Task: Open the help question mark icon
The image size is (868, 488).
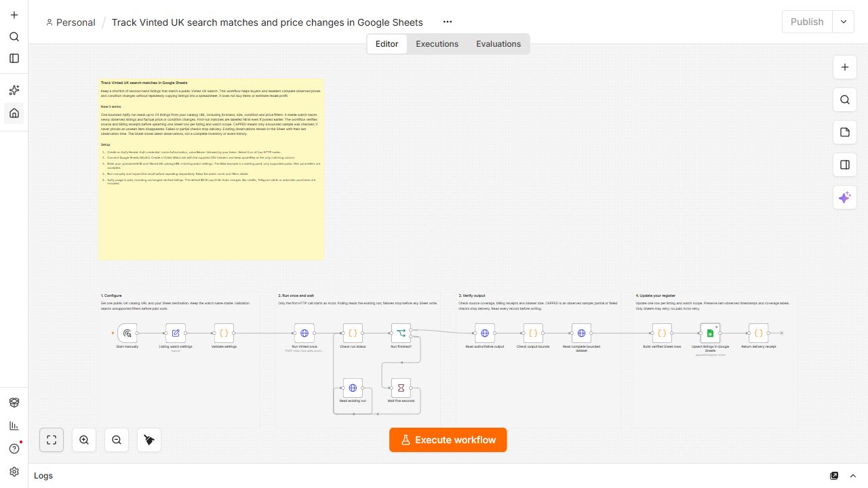Action: pyautogui.click(x=14, y=449)
